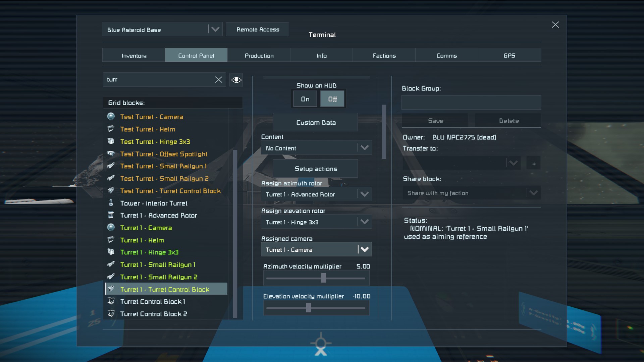Click railgun icon for Turret 1 - Small Railgun 1
This screenshot has height=362, width=644.
pos(111,264)
